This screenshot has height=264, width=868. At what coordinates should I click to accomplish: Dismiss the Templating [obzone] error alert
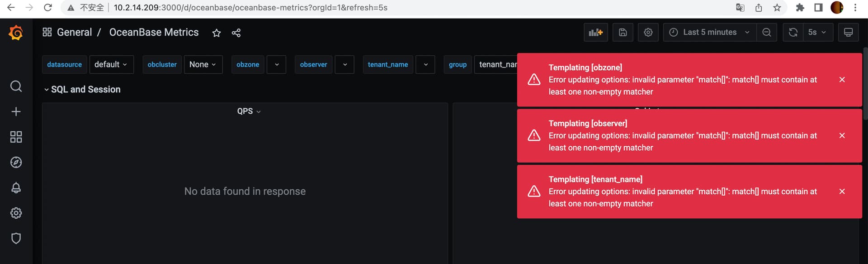(x=842, y=80)
